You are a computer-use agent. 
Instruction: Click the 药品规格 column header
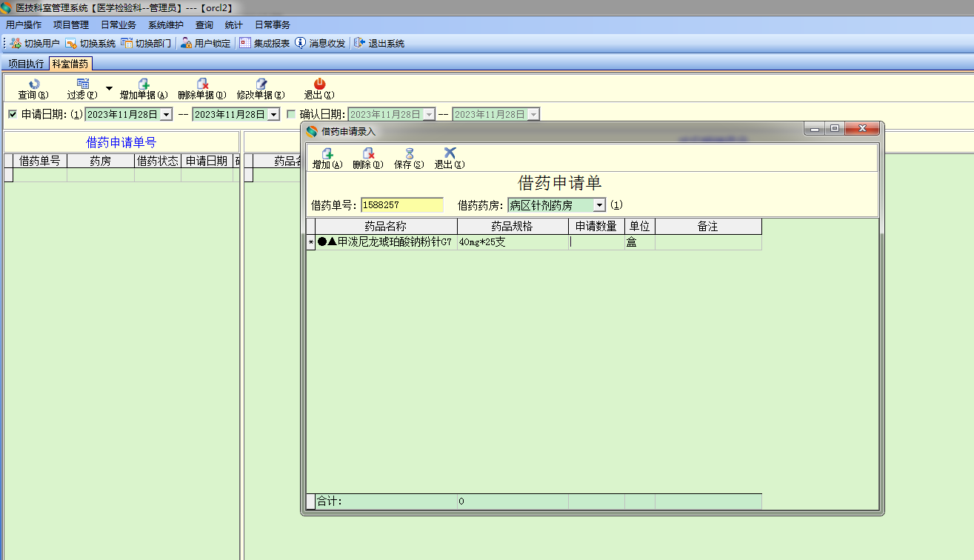(513, 226)
